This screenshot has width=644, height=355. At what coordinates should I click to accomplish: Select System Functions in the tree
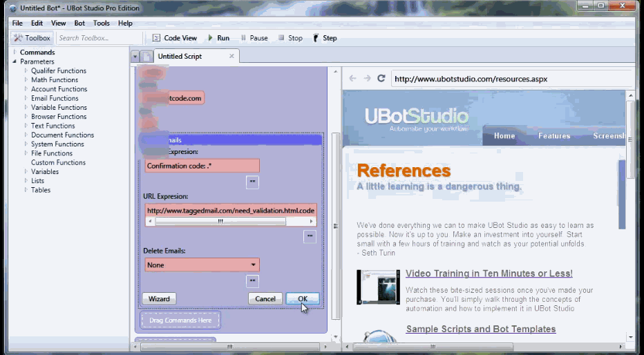[x=57, y=144]
